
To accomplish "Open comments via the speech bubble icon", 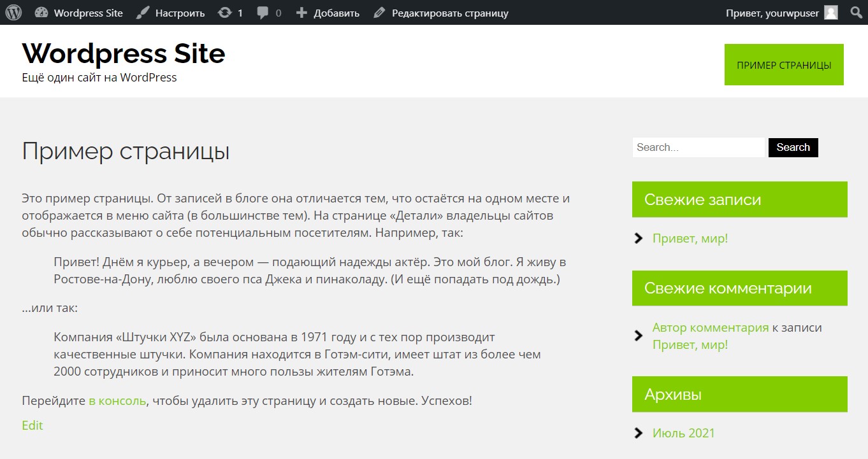I will coord(262,12).
